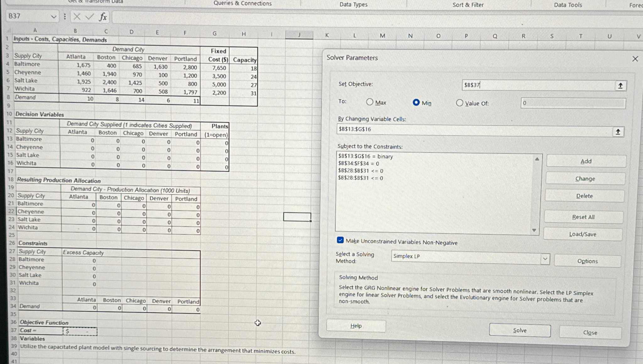Image resolution: width=643 pixels, height=364 pixels.
Task: Click the Help button in Solver dialog
Action: 356,326
